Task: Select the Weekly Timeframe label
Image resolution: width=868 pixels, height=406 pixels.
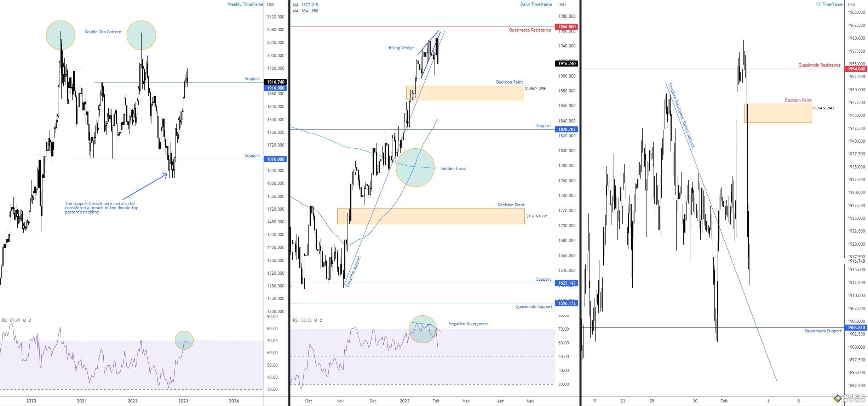Action: [245, 4]
